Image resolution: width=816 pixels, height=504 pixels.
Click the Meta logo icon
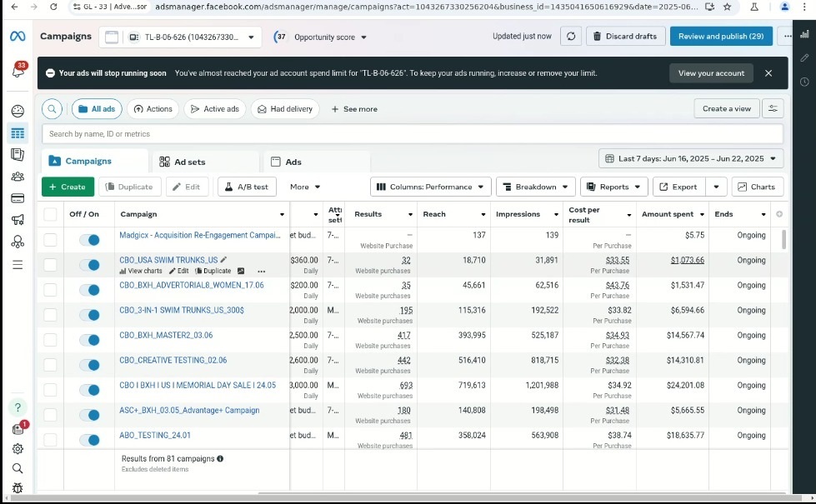point(18,37)
